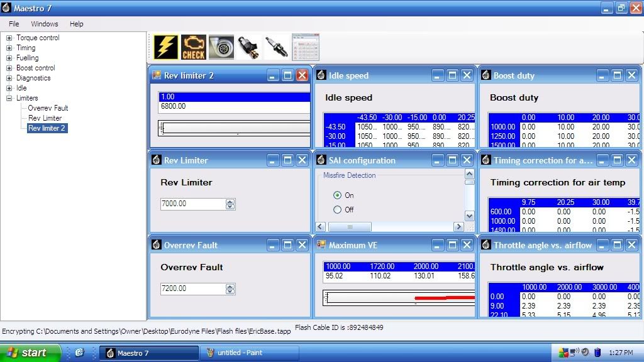Screen dimensions: 644x362
Task: Expand the Idle tree node
Action: tap(9, 88)
